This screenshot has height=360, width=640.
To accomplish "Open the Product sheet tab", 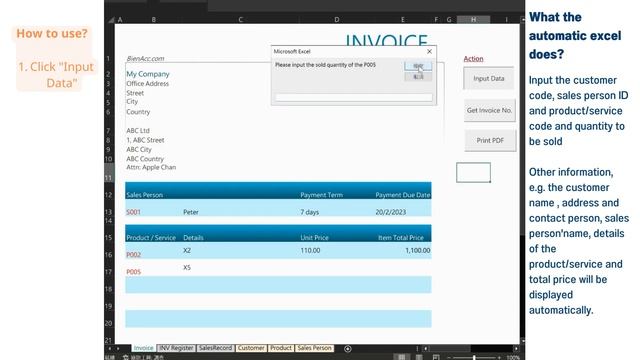I will pos(281,348).
